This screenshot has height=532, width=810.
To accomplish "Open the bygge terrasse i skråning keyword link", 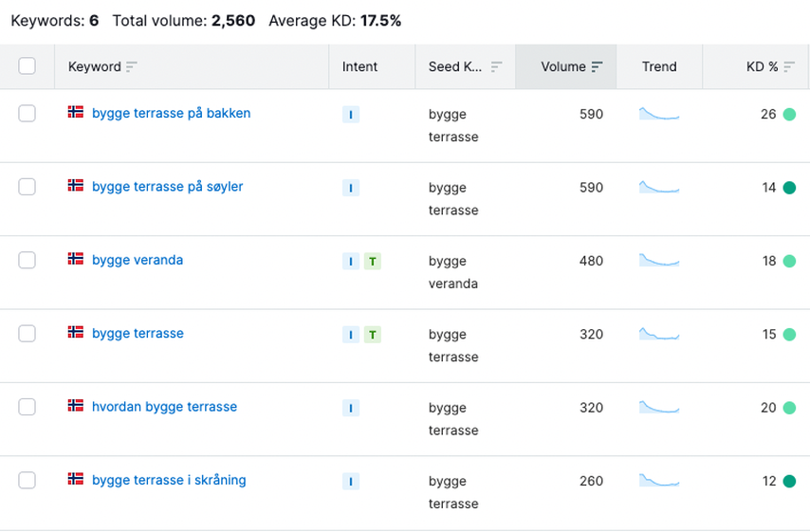I will [x=169, y=480].
